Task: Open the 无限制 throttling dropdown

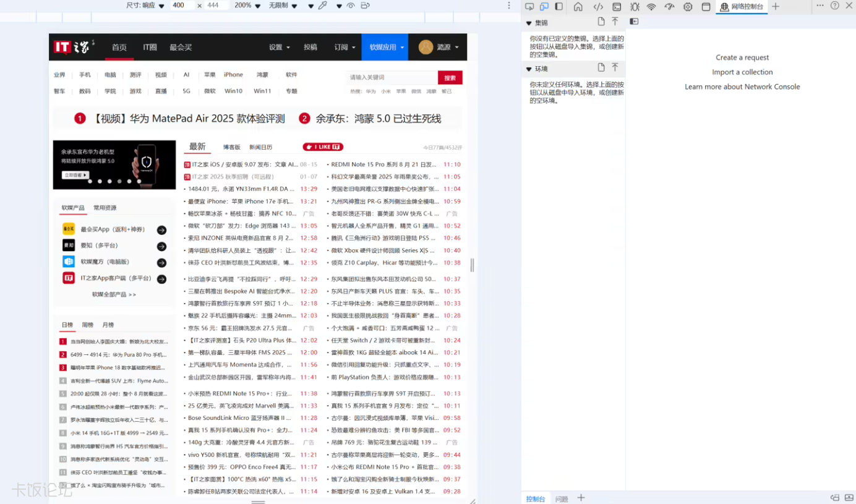Action: pos(283,6)
